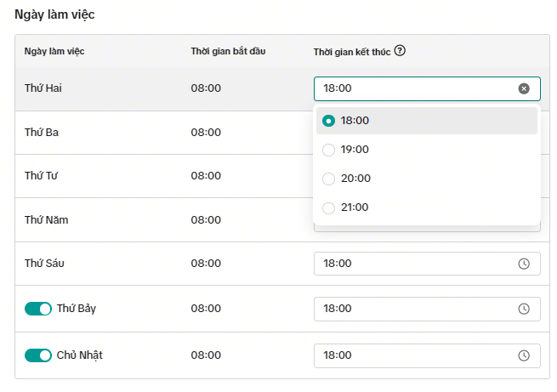Click the clock icon in Thứ Sáu row

click(x=524, y=264)
